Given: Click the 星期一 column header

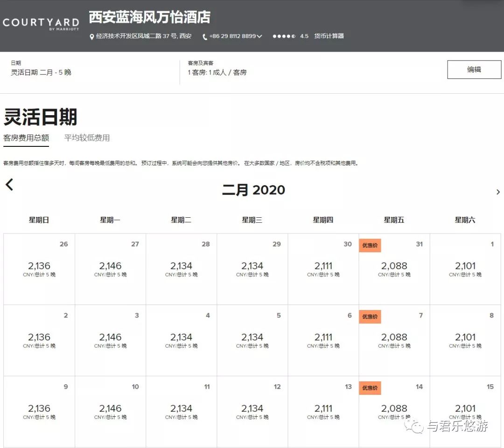Looking at the screenshot, I should (x=110, y=220).
